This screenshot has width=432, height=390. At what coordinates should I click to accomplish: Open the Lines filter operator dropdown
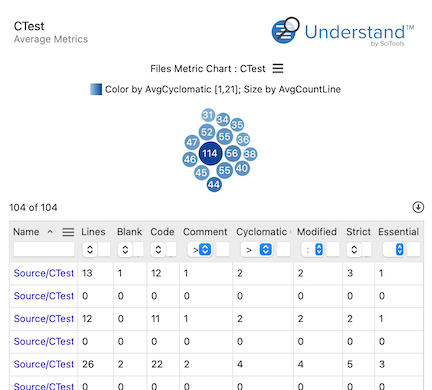(90, 250)
